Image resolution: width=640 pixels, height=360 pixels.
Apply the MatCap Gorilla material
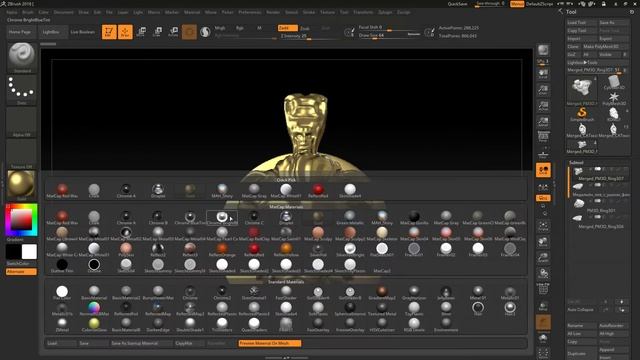tap(414, 218)
